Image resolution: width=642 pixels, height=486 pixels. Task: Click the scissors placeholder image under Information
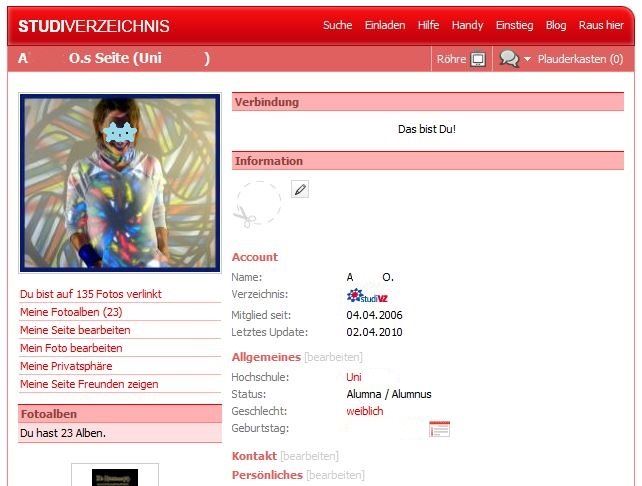[257, 204]
